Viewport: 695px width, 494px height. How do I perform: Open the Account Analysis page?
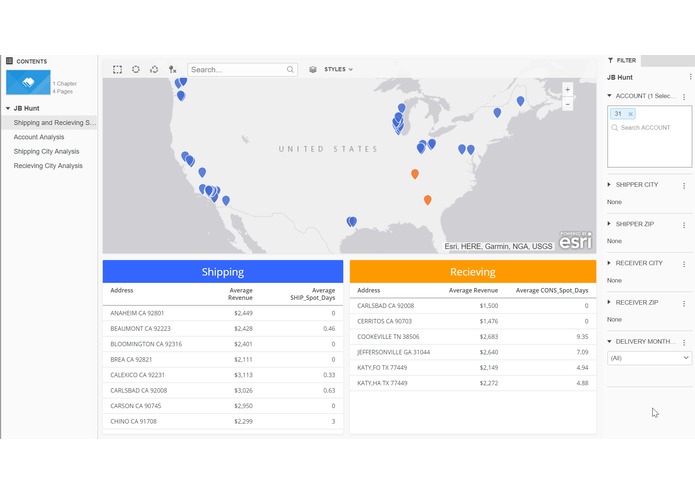click(x=39, y=137)
